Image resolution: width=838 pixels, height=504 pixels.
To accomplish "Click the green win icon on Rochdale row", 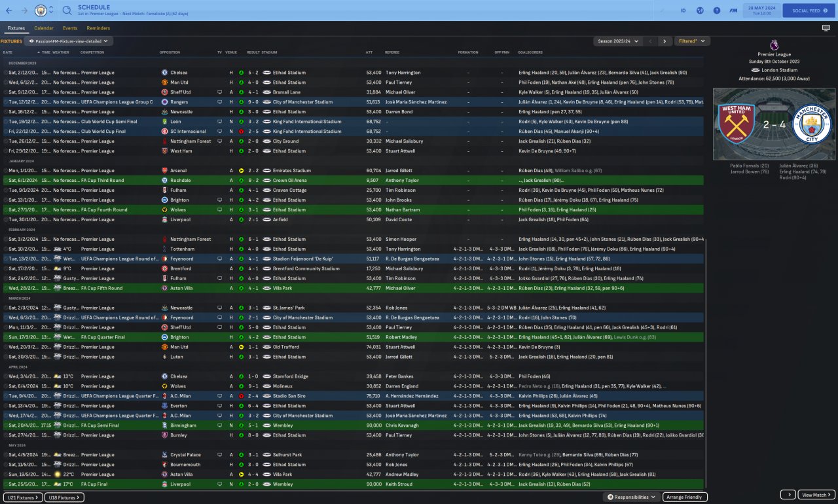I will point(241,180).
